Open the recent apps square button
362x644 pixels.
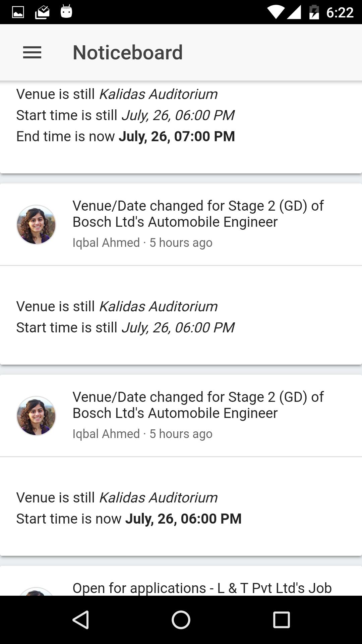[281, 620]
